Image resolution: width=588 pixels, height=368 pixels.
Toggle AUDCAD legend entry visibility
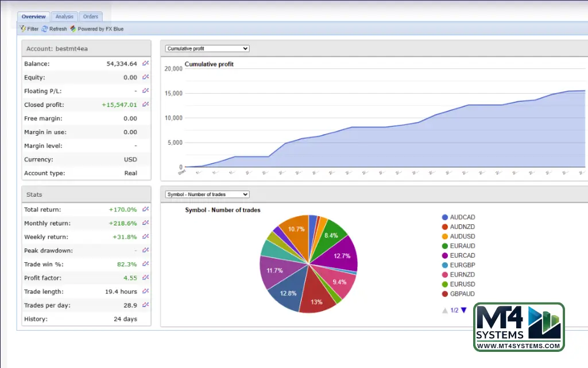click(x=445, y=217)
